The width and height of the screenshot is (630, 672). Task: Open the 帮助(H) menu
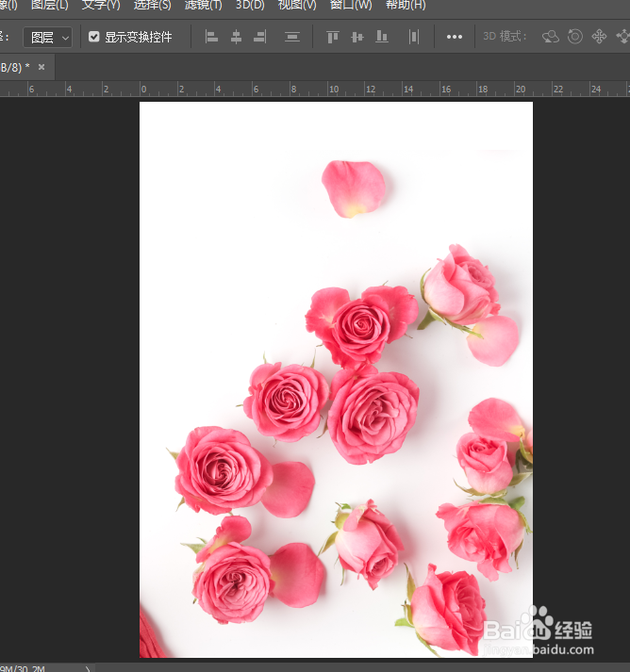tap(406, 5)
